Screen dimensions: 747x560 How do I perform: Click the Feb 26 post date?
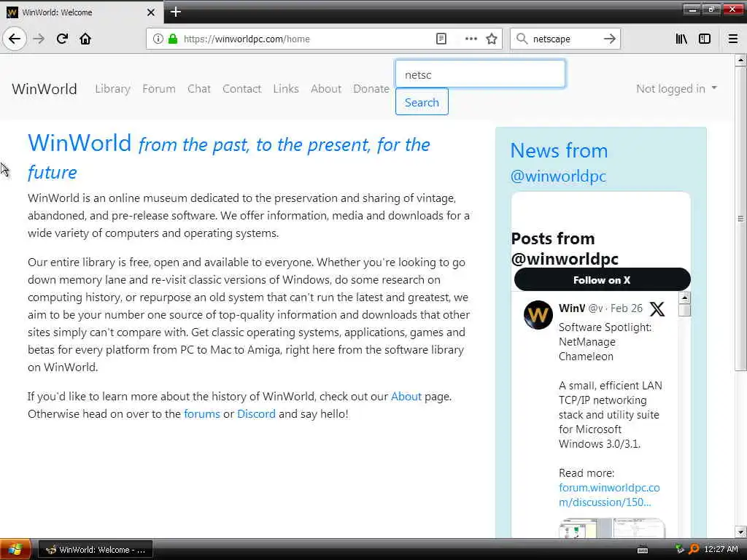point(627,308)
